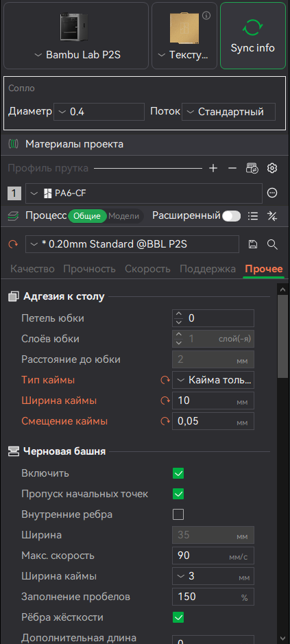The image size is (290, 644).
Task: Click the Sync info button
Action: point(252,36)
